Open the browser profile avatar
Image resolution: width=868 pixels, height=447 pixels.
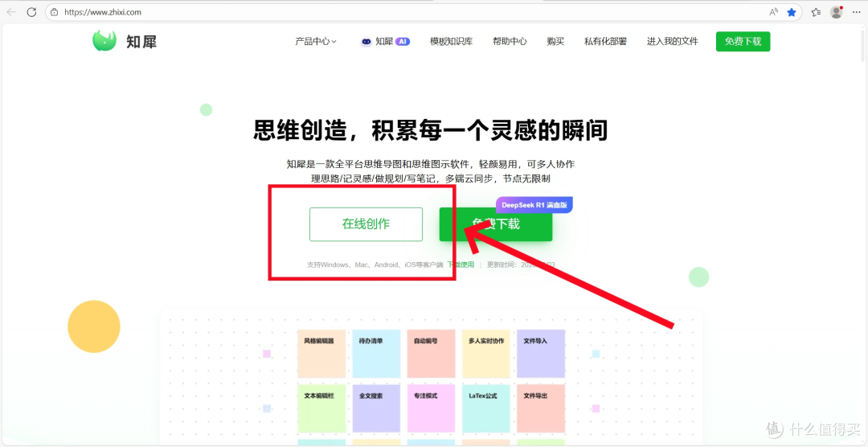click(x=837, y=11)
